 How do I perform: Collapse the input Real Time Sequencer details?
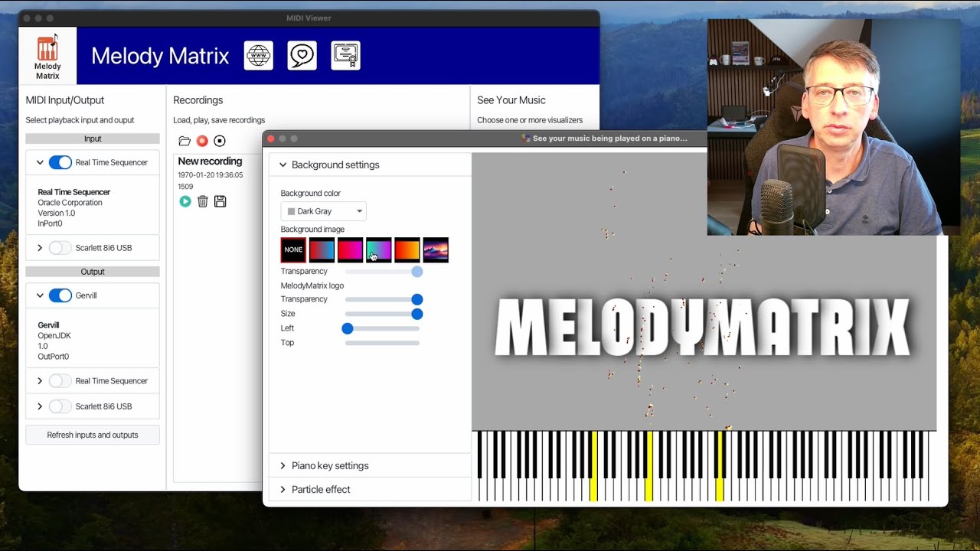pyautogui.click(x=40, y=162)
